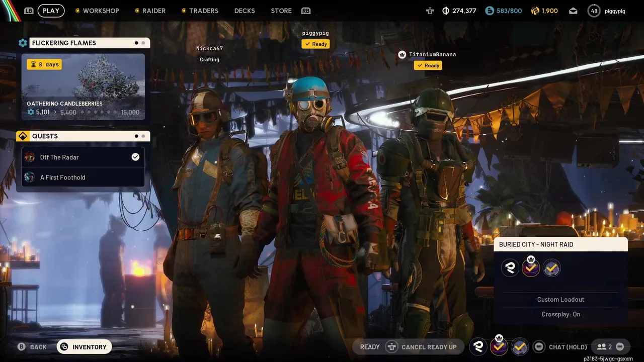Click first party avatar in bottom bar

pyautogui.click(x=478, y=346)
